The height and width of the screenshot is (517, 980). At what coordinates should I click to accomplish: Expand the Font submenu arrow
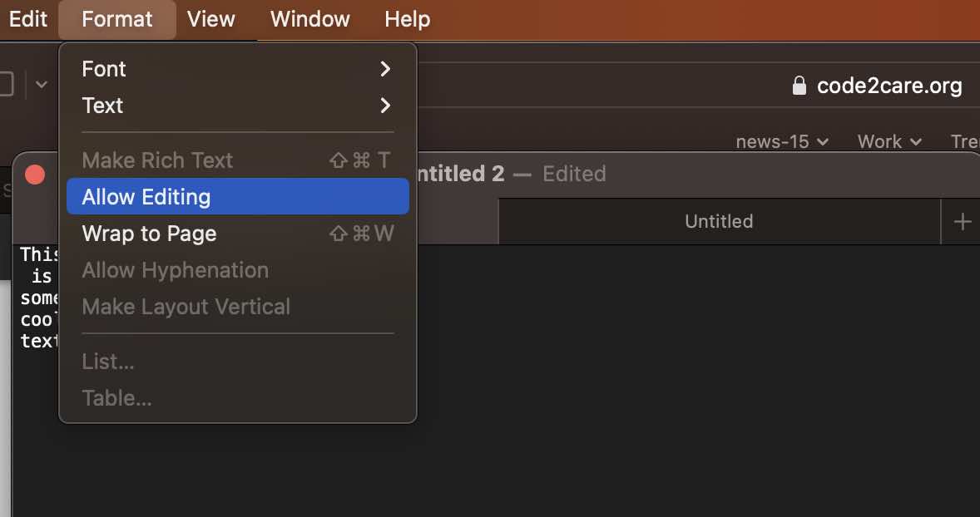pos(384,69)
